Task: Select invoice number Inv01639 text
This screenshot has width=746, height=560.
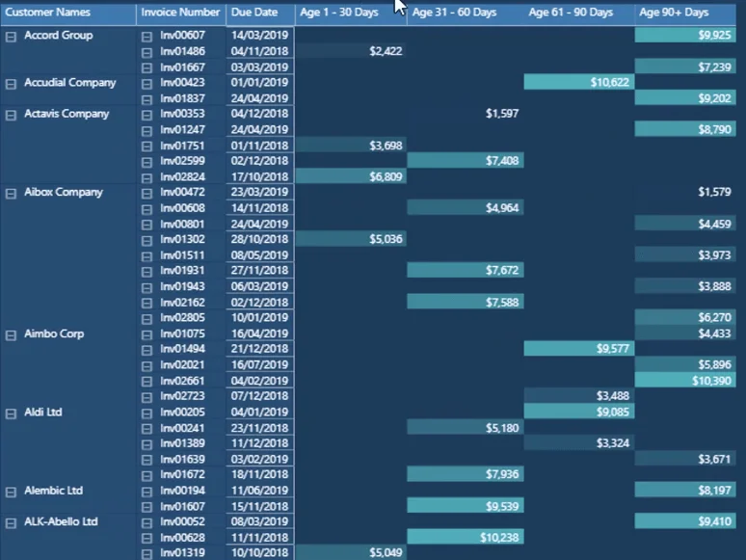Action: pos(182,459)
